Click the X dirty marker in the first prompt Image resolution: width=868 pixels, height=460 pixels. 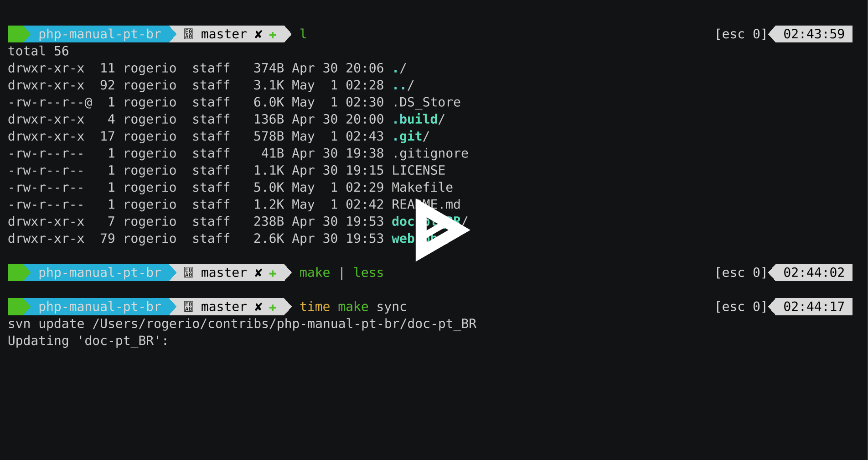pyautogui.click(x=258, y=35)
